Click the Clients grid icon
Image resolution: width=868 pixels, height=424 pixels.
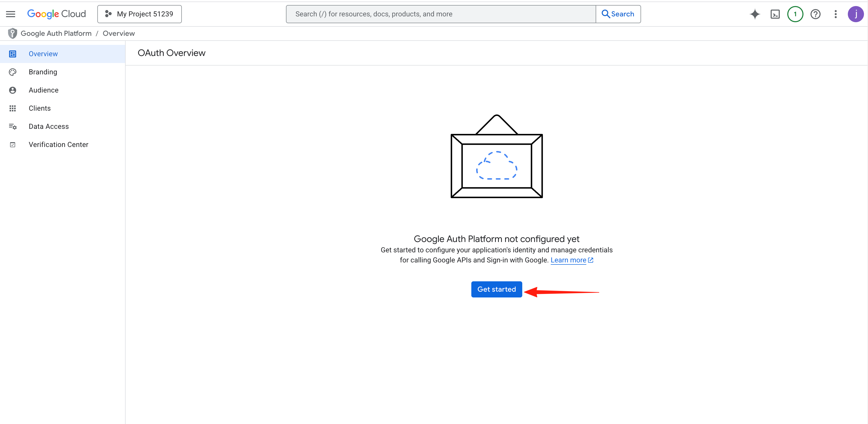(x=12, y=108)
